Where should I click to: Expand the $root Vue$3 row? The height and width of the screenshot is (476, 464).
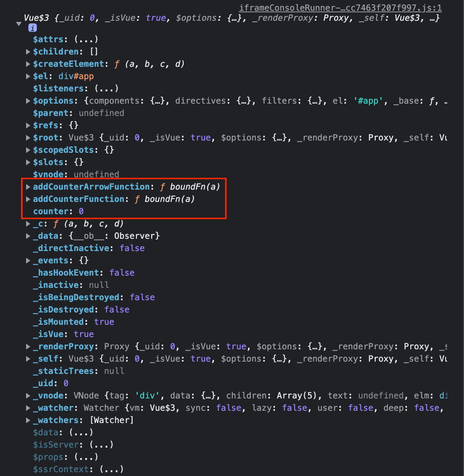click(28, 137)
